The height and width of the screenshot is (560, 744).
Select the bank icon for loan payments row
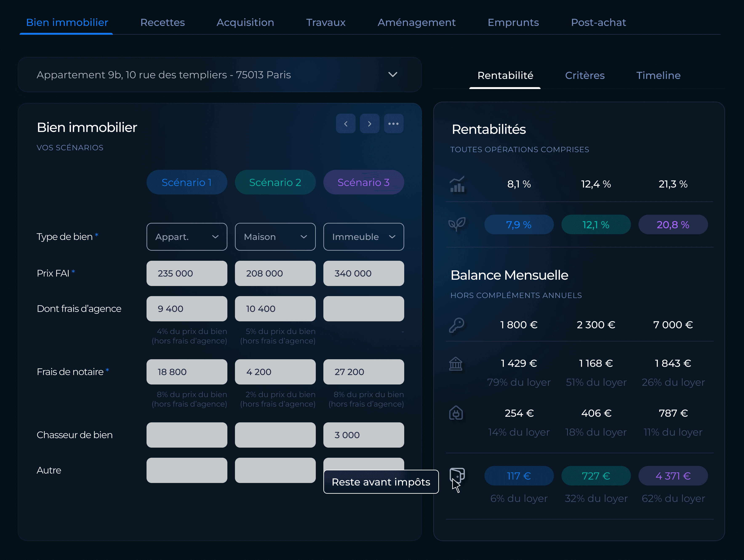(456, 364)
